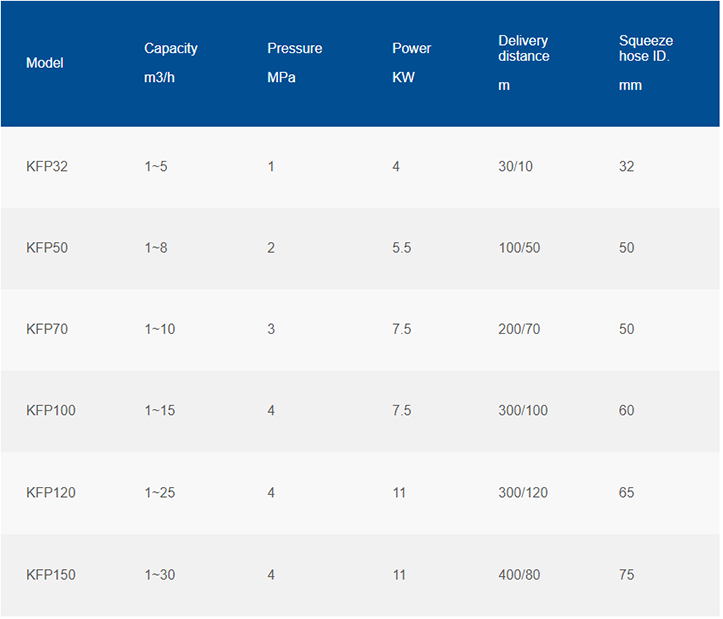Select the KFP70 row label
The image size is (723, 619).
(47, 329)
